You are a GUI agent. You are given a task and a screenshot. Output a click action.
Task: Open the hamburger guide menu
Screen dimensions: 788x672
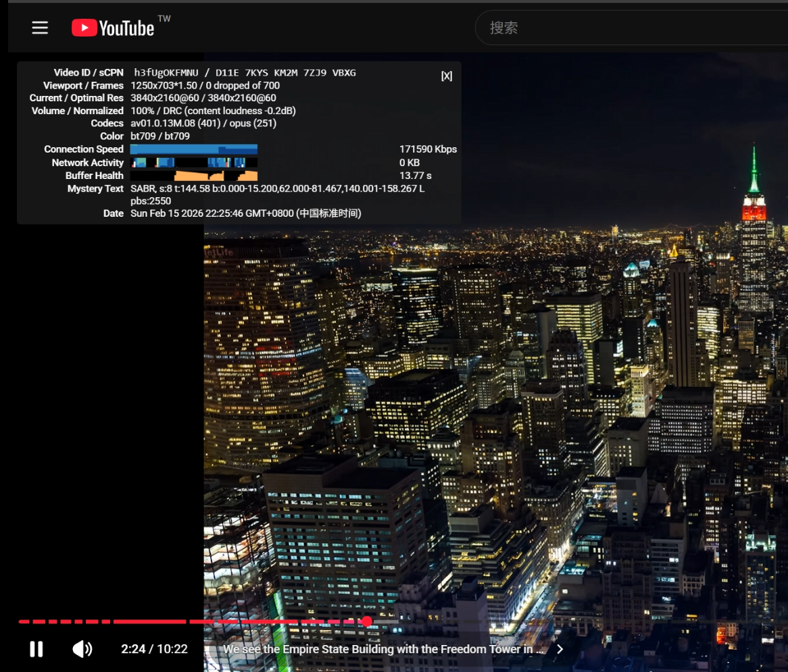pyautogui.click(x=40, y=28)
